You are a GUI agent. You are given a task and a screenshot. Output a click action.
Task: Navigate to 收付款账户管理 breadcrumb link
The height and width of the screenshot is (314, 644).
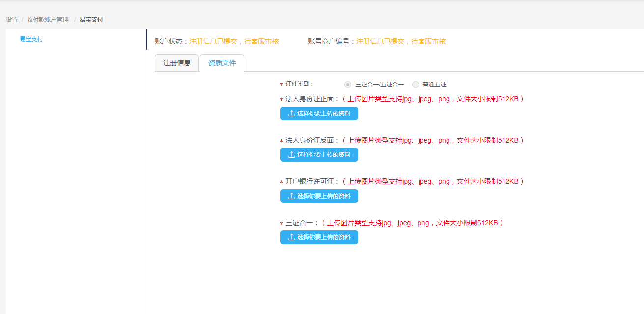click(x=48, y=20)
